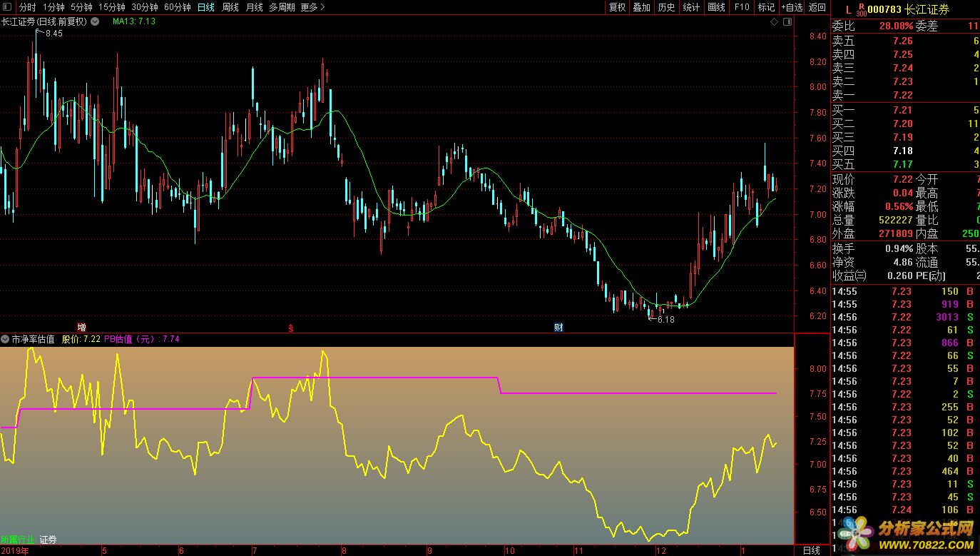This screenshot has width=980, height=556.
Task: Expand the 市净率估值 indicator dropdown
Action: (5, 339)
